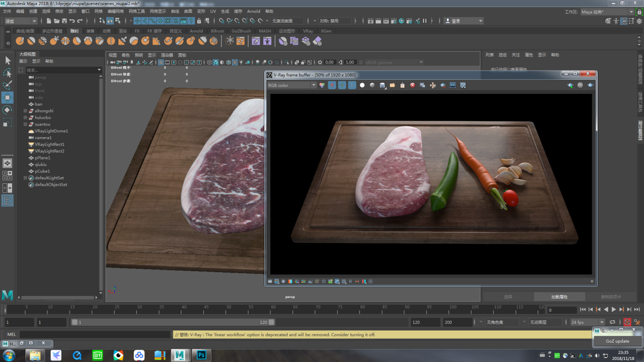Click the range slider bar labeled 1 to 120
Screen dimensions: 644x362
point(173,322)
